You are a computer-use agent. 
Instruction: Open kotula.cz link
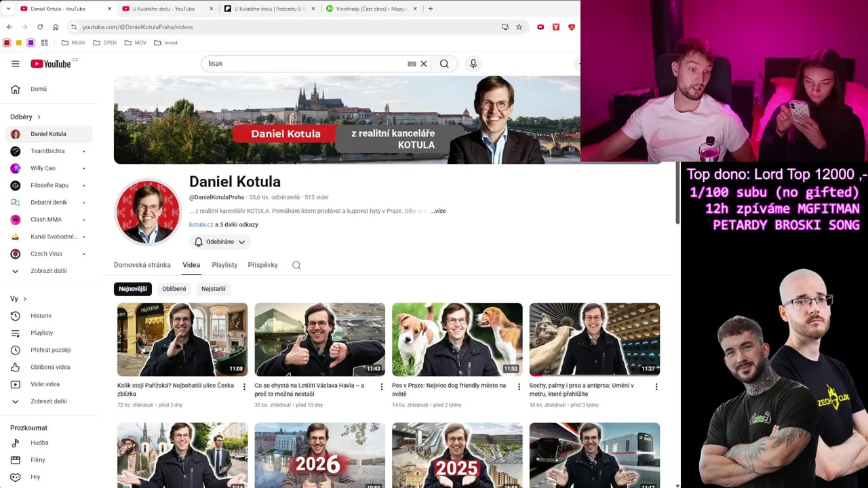pos(201,224)
